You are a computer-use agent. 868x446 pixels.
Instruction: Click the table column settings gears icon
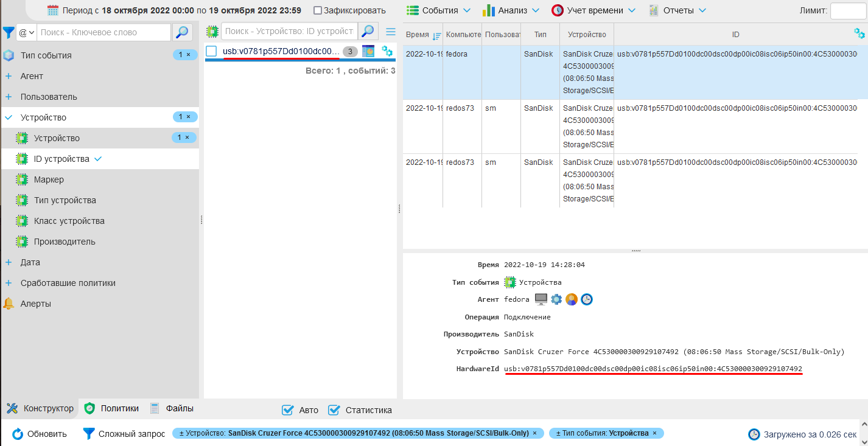point(859,33)
